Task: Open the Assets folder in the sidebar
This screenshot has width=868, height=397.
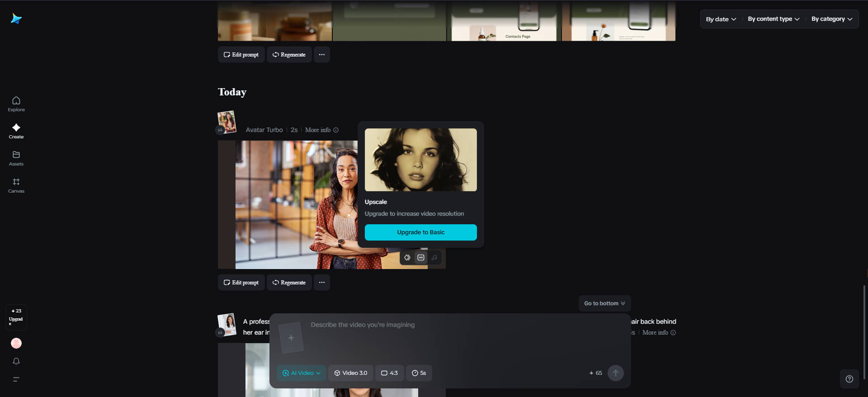Action: click(16, 158)
